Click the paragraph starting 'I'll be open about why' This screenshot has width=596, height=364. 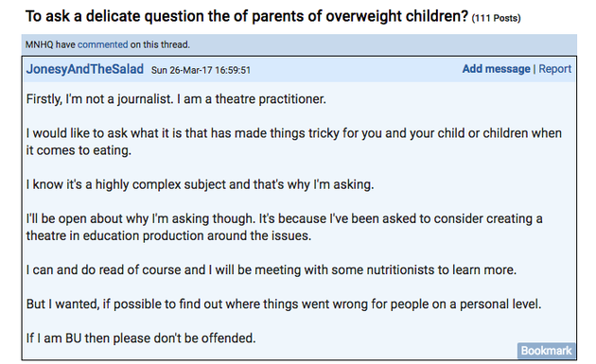tap(285, 227)
